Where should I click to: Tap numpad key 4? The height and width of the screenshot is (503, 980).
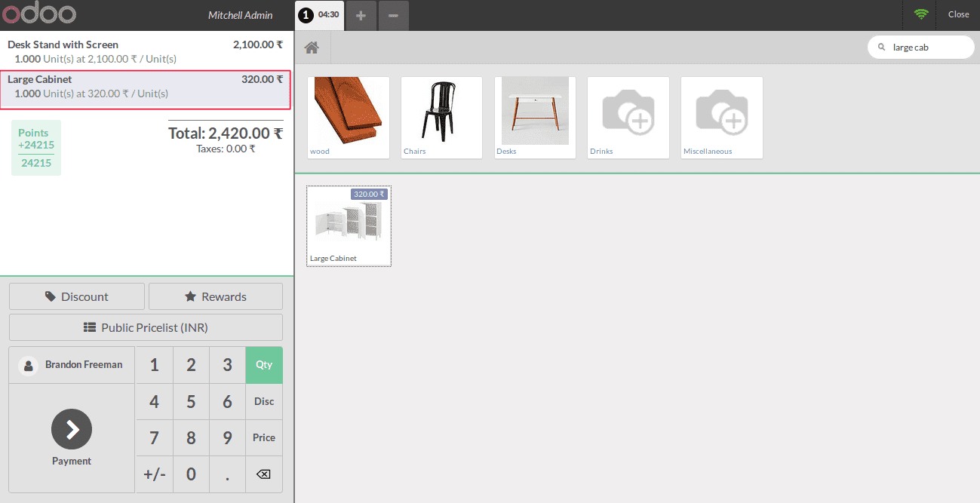[154, 402]
